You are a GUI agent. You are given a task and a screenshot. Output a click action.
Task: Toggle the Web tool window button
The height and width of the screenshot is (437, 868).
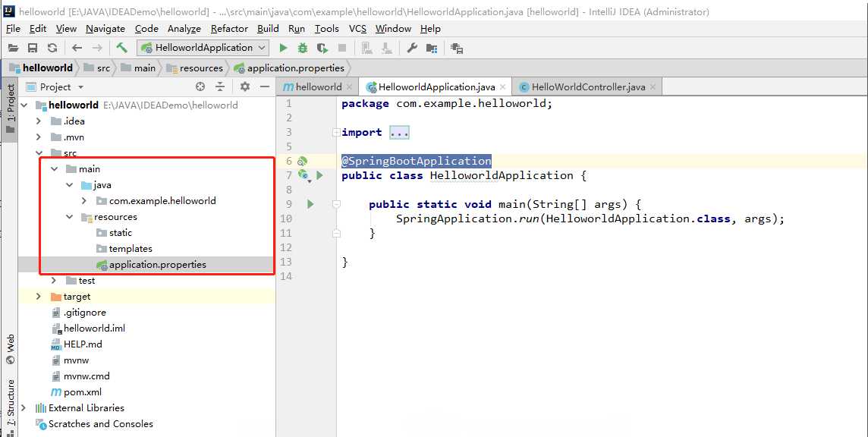coord(11,349)
